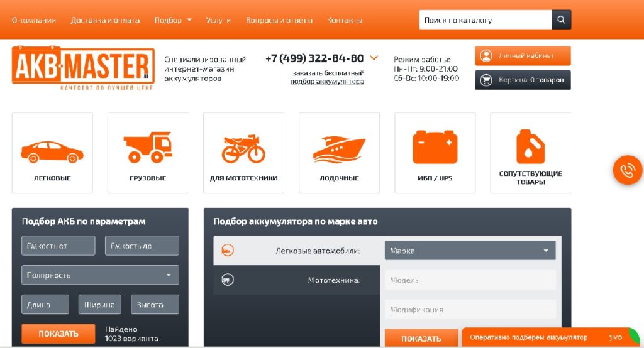Screen dimensions: 644x348
Task: Select the ИБП / UPS battery icon
Action: 435,147
